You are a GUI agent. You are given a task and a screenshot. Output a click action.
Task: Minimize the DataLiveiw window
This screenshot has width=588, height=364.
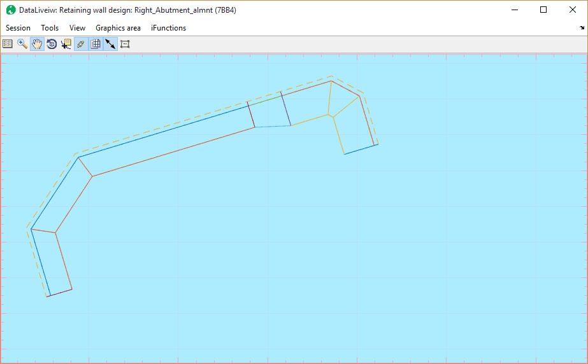pos(515,10)
